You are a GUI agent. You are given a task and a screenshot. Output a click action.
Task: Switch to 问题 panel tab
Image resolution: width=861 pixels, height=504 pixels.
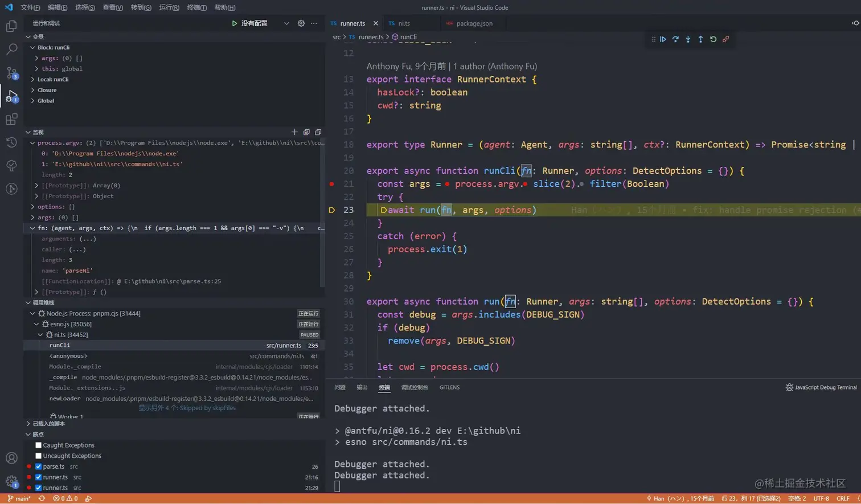[340, 387]
